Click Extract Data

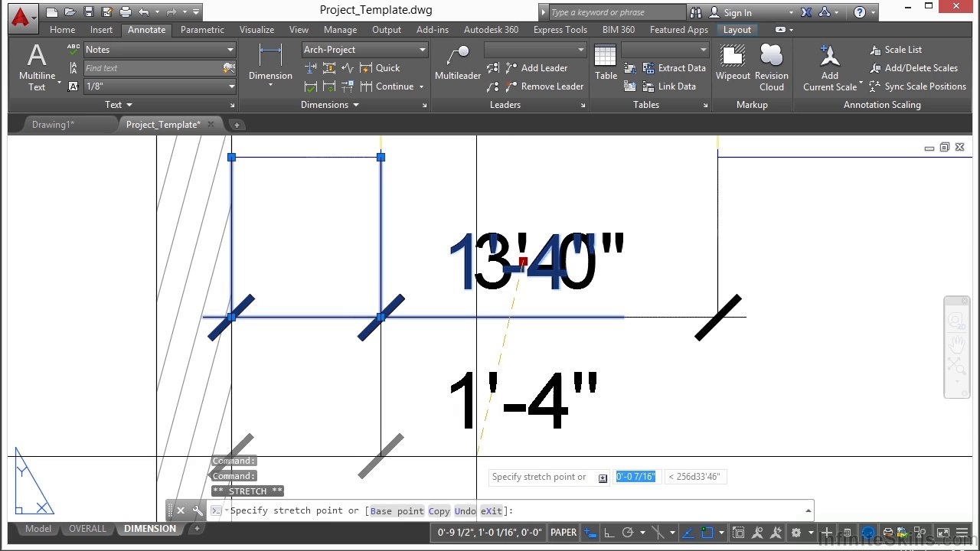point(674,68)
